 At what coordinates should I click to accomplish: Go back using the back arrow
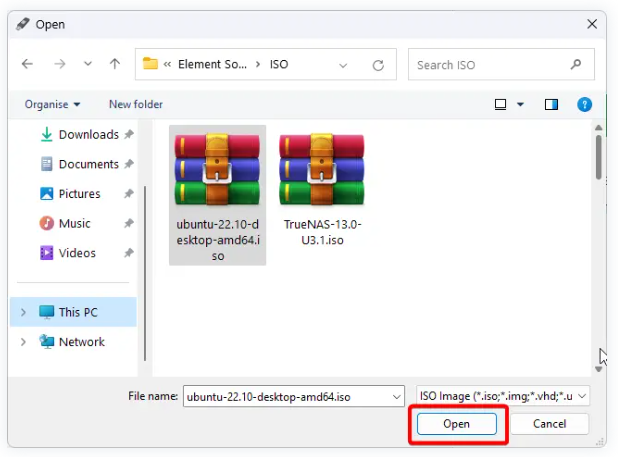coord(27,64)
